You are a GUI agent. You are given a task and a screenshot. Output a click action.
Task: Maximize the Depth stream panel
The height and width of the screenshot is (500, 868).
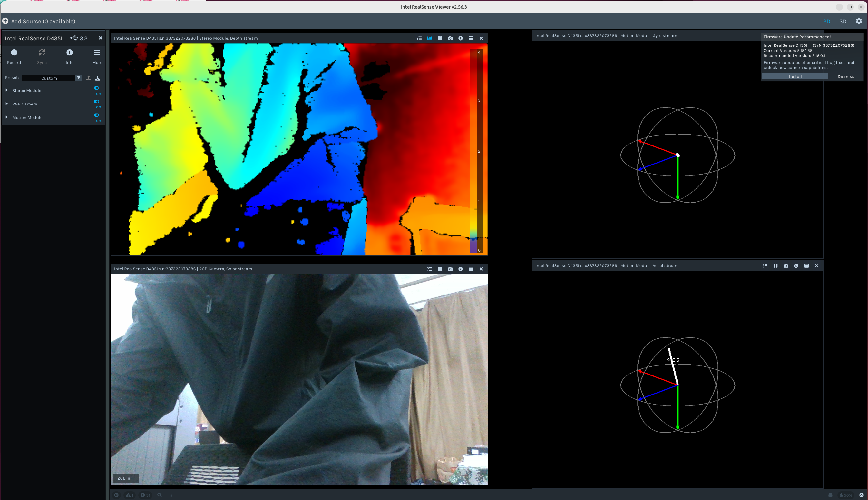point(471,38)
